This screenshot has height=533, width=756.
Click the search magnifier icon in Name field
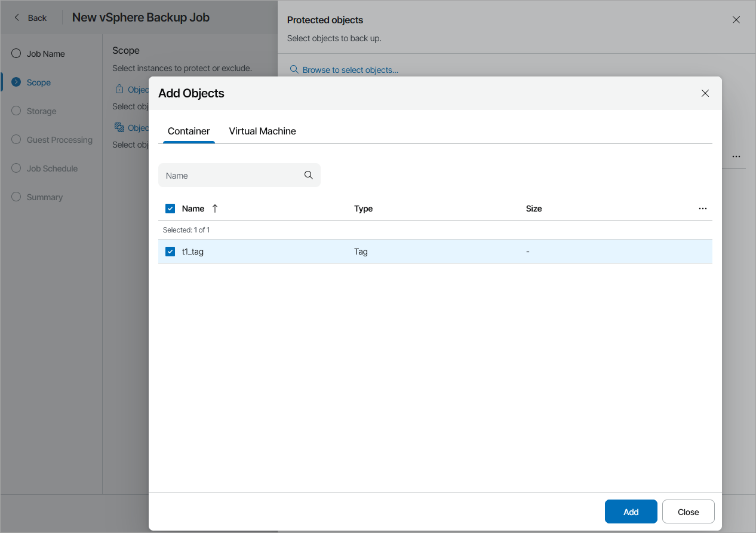pyautogui.click(x=309, y=175)
